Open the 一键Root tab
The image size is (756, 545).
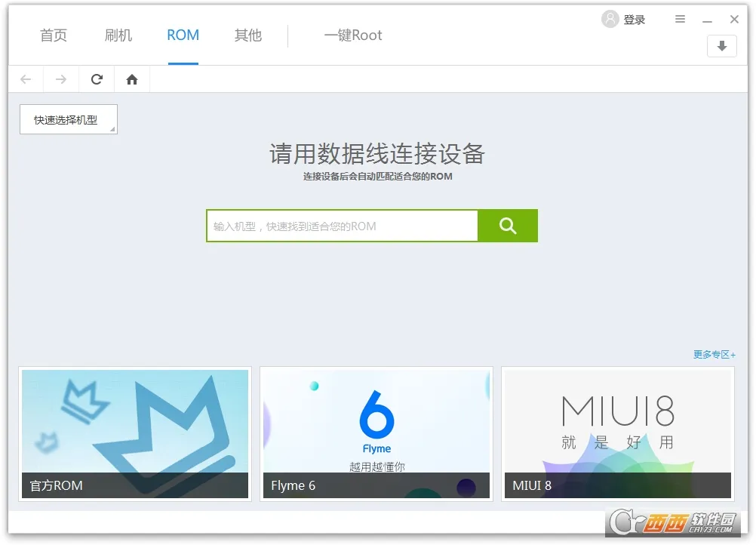tap(353, 35)
